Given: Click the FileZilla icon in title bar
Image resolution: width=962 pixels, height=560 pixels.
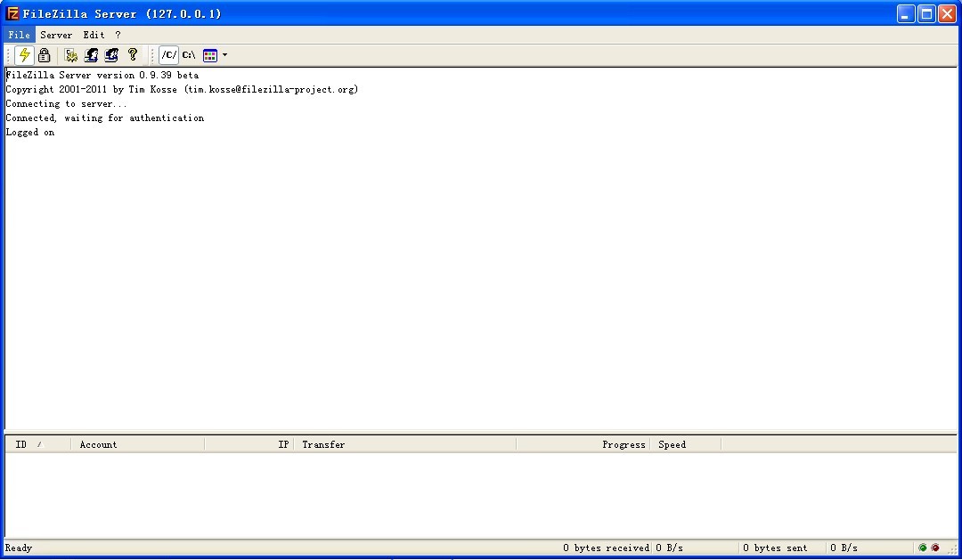Looking at the screenshot, I should tap(12, 13).
